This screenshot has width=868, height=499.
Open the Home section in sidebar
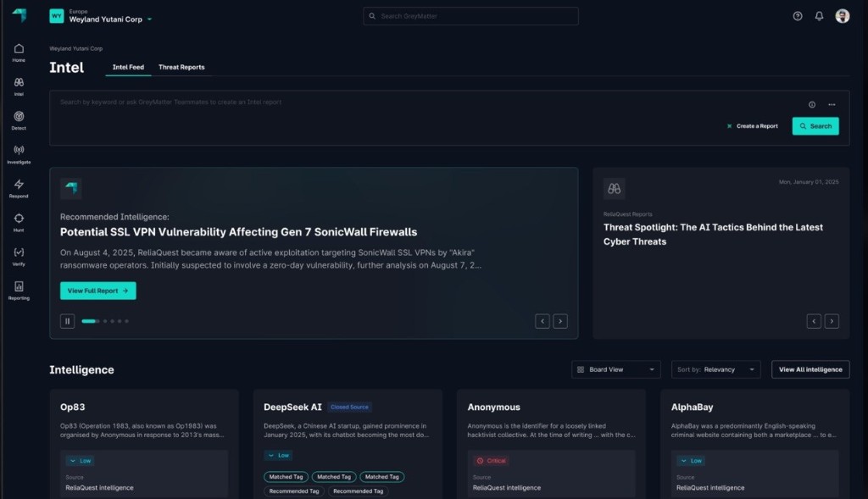[x=19, y=53]
